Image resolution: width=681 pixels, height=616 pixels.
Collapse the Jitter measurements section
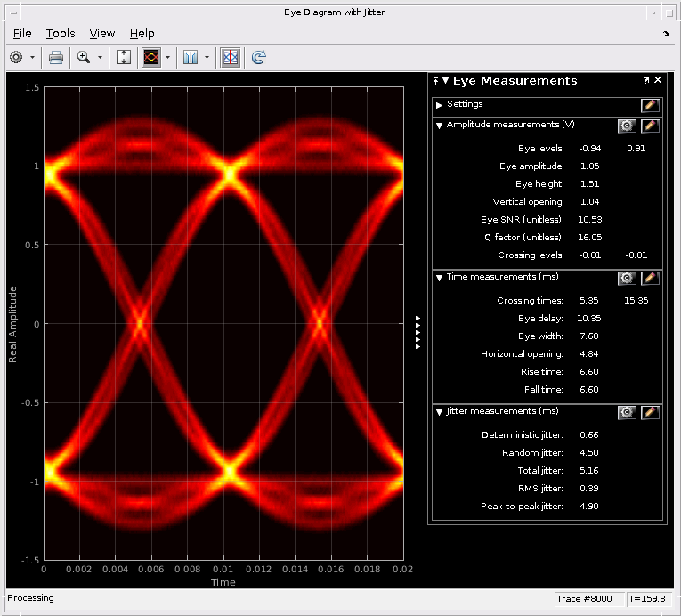pyautogui.click(x=440, y=412)
